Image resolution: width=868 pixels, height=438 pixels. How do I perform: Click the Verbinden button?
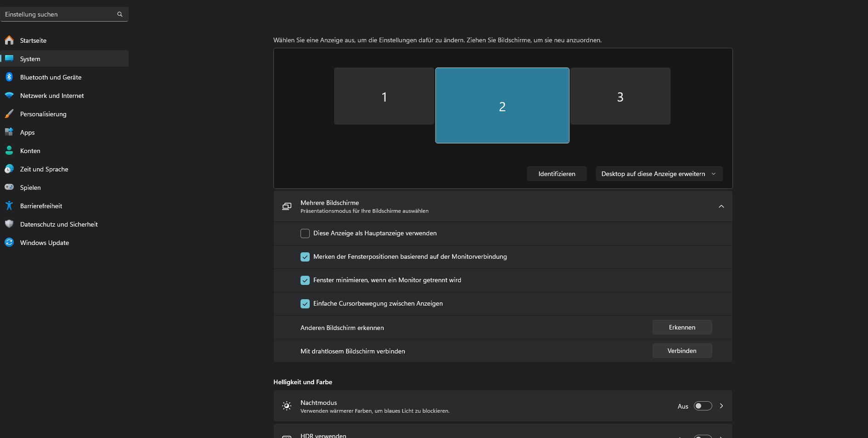point(682,351)
